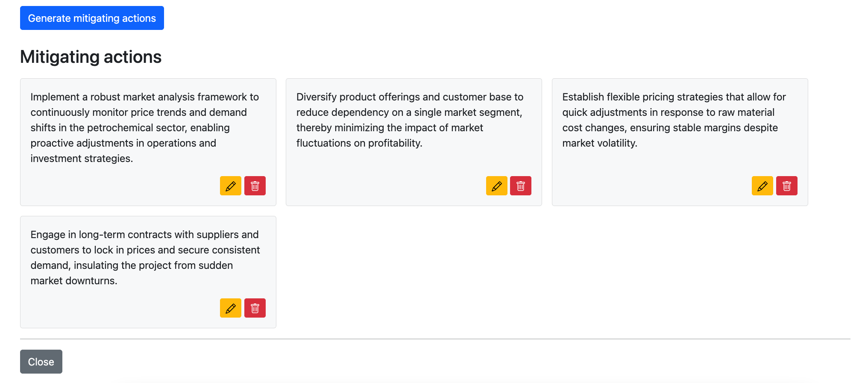This screenshot has height=383, width=868.
Task: Delete the long-term contracts action
Action: tap(255, 308)
